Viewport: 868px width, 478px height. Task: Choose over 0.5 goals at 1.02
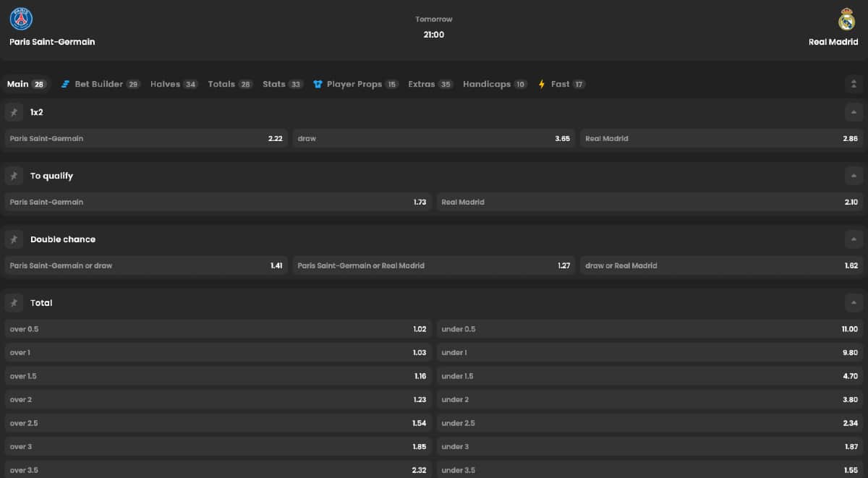click(x=218, y=329)
